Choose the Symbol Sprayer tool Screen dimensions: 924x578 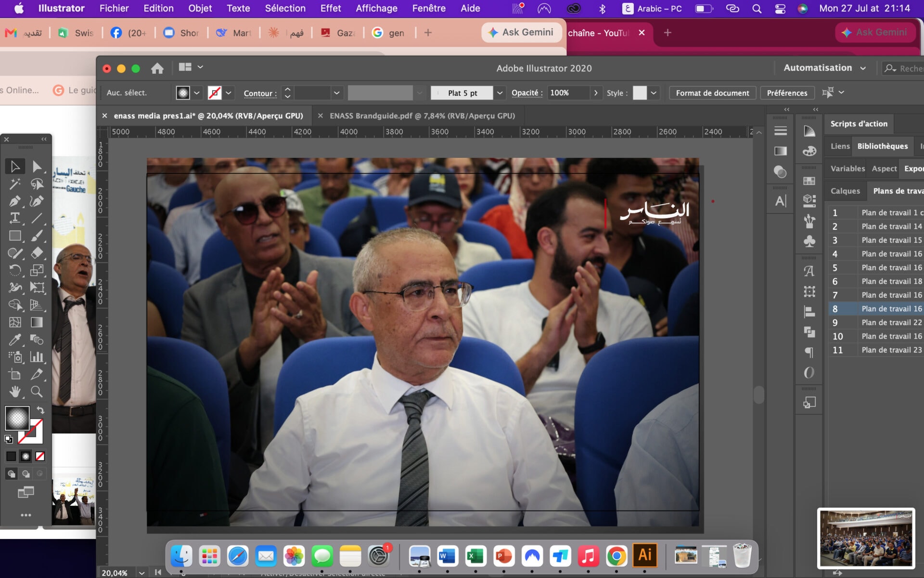coord(15,357)
